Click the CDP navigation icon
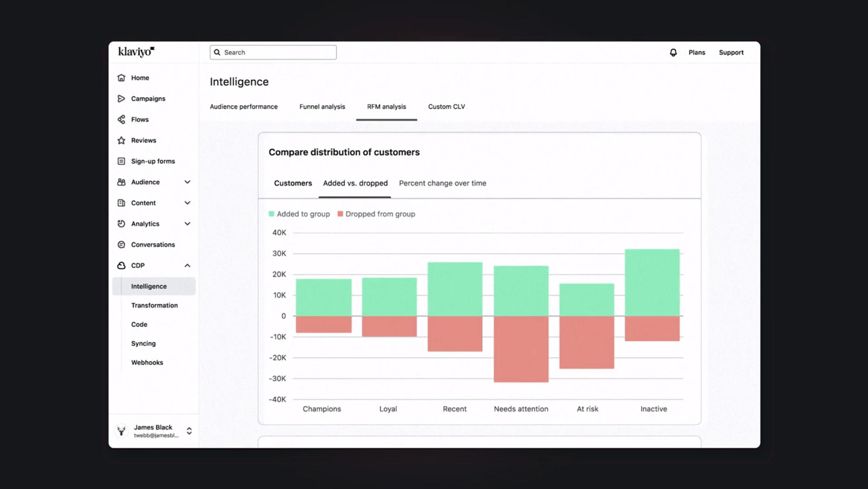Image resolution: width=868 pixels, height=489 pixels. click(x=122, y=265)
